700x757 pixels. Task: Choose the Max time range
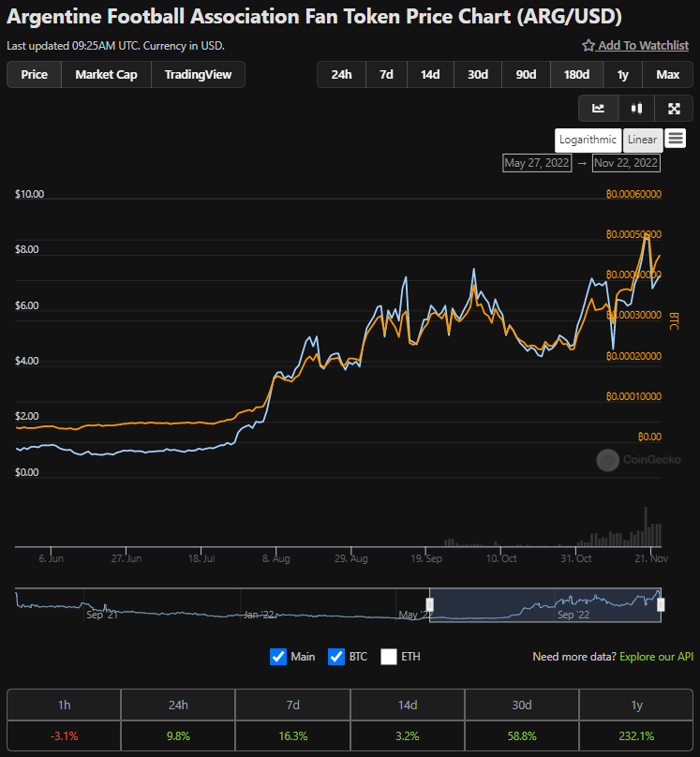(667, 75)
